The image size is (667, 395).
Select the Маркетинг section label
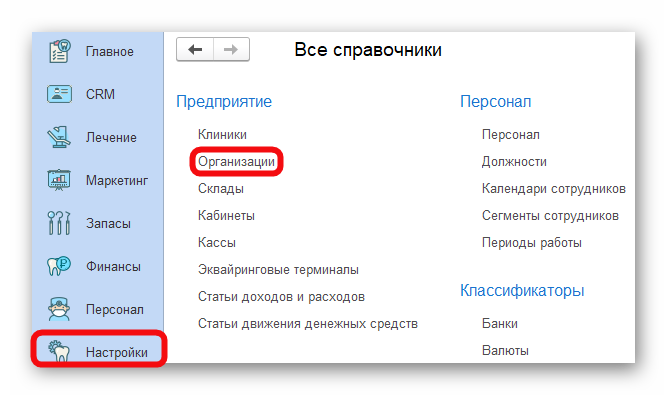(117, 180)
